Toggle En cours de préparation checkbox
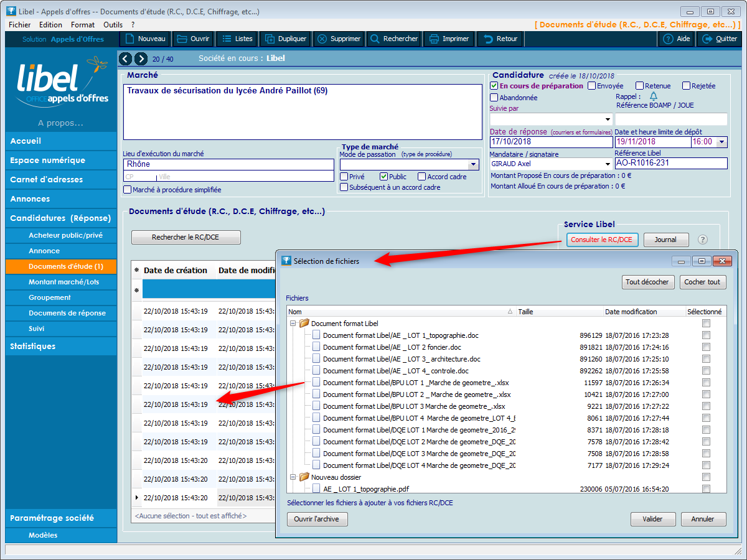Viewport: 747px width, 560px height. coord(494,86)
